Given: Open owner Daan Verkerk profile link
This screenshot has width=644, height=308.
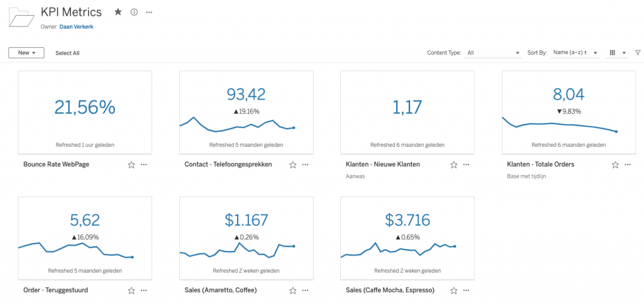Looking at the screenshot, I should point(76,27).
